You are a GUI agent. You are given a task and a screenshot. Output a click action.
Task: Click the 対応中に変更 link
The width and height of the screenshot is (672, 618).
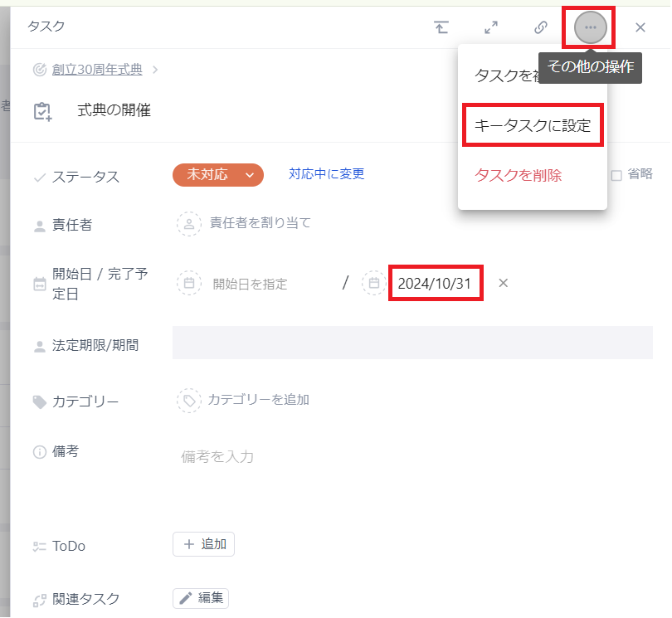(x=326, y=173)
